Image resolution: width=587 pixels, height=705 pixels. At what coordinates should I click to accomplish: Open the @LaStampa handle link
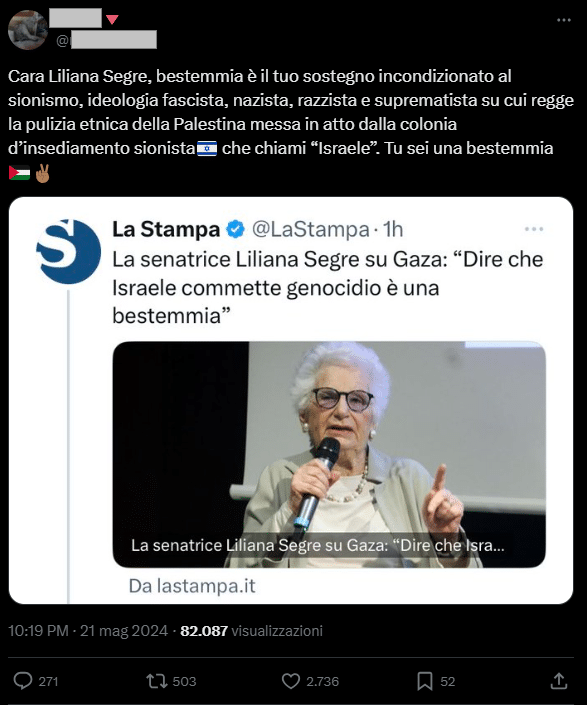tap(311, 229)
